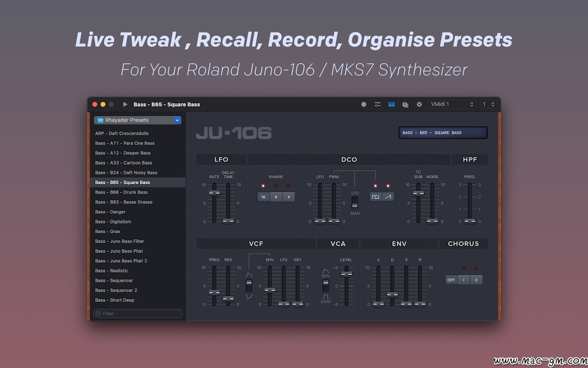Open the gear settings icon
Screen dimensions: 588x368
[x=419, y=104]
